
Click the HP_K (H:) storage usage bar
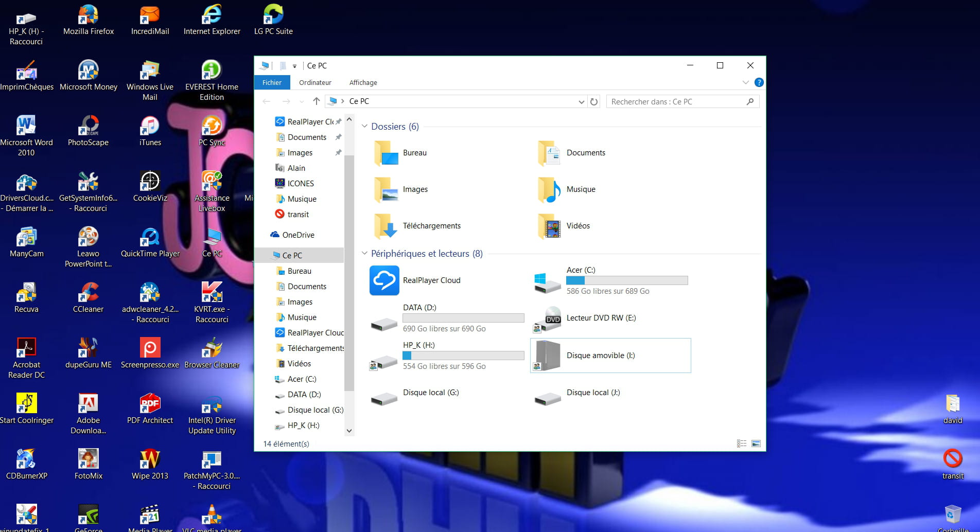pos(463,356)
